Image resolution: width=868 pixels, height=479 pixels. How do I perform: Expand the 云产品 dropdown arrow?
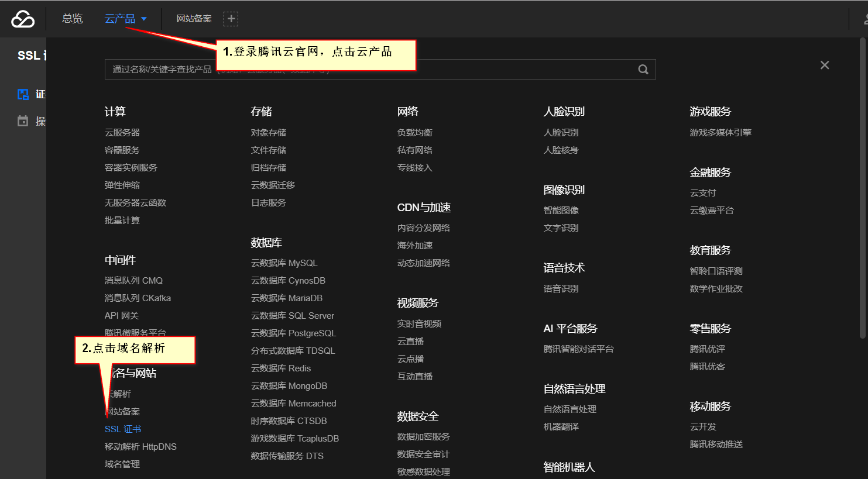click(144, 19)
